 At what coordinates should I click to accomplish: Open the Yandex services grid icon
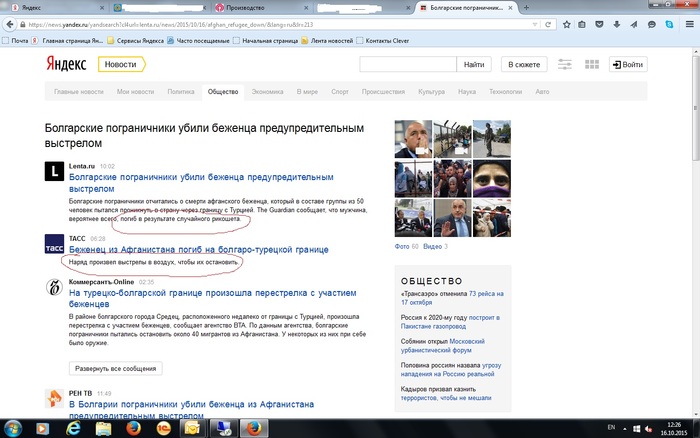coord(592,65)
